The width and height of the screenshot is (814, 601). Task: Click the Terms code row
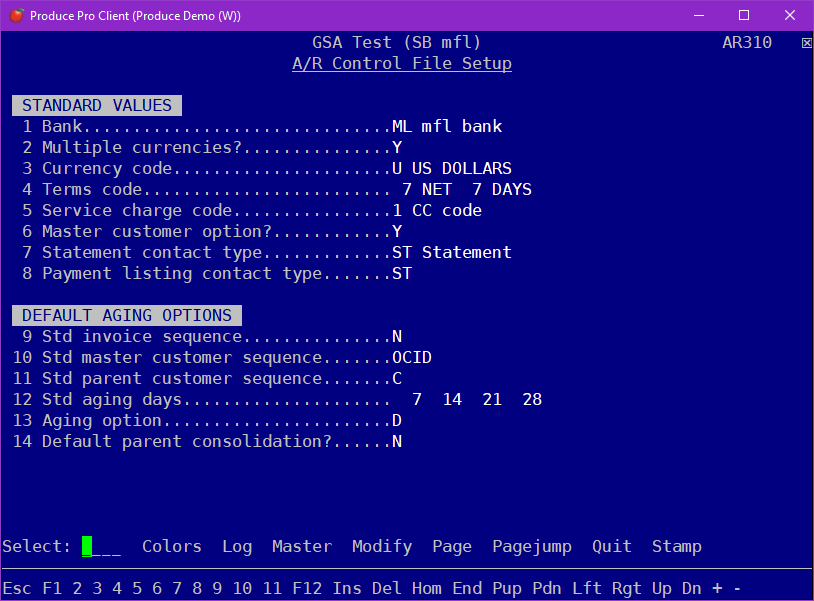coord(277,189)
